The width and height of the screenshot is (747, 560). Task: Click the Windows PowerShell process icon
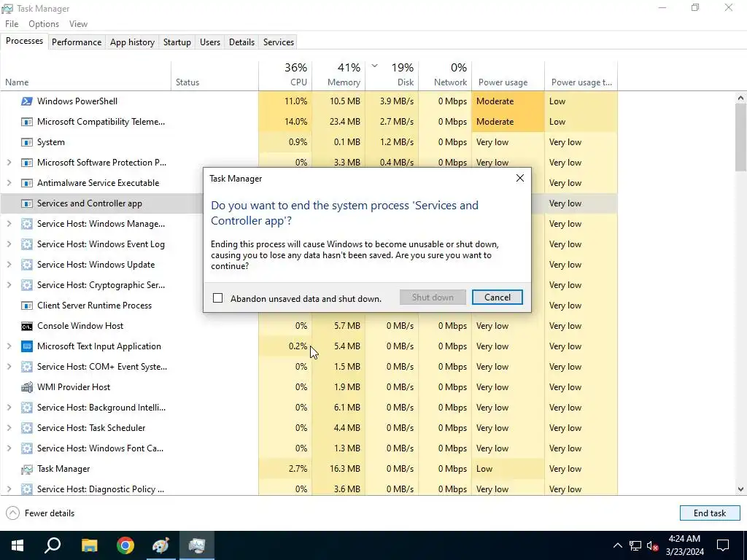pos(27,101)
